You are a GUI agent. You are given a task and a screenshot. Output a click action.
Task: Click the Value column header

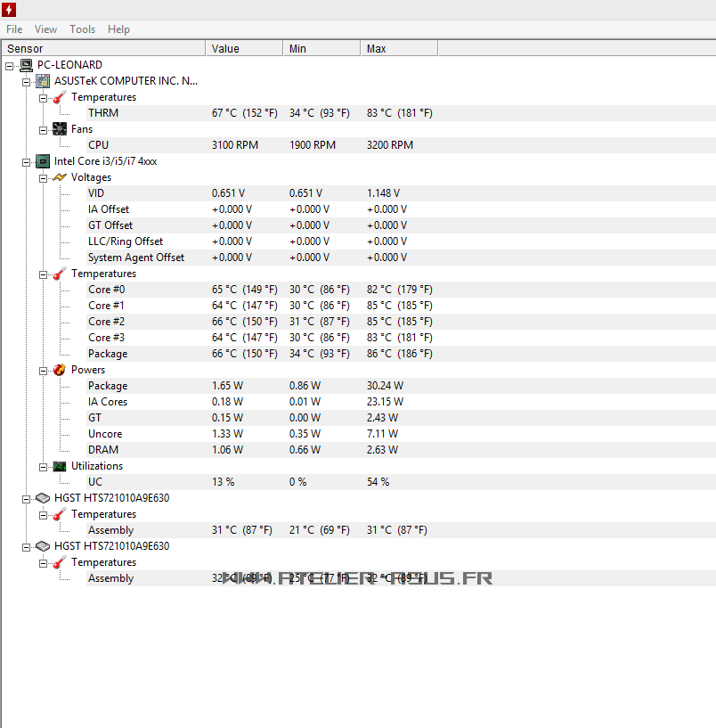225,48
